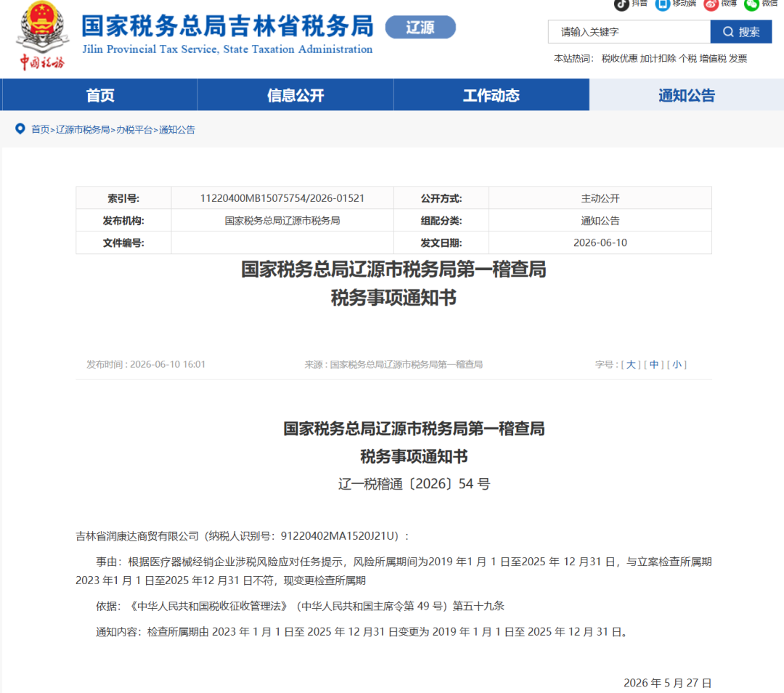Open the Weibo (微博) icon
Image resolution: width=784 pixels, height=693 pixels.
(711, 4)
